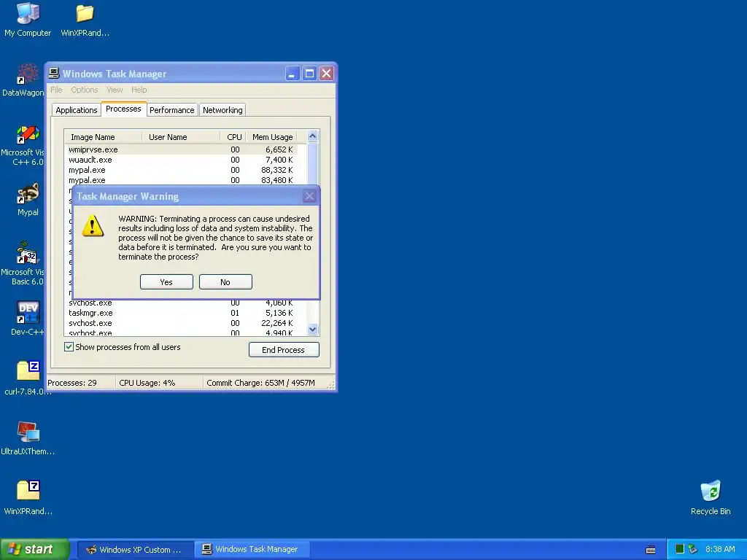Viewport: 747px width, 560px height.
Task: Click the End Process button
Action: pos(284,350)
